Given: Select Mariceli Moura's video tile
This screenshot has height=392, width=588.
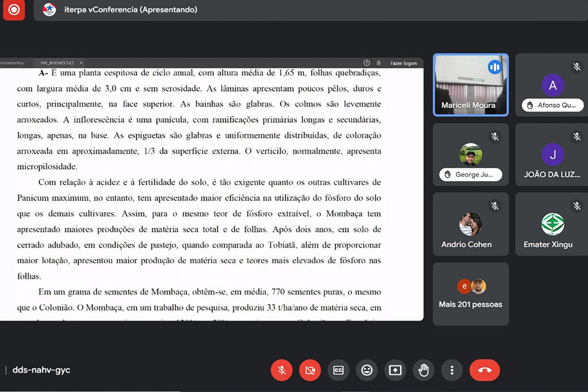Looking at the screenshot, I should (x=470, y=85).
